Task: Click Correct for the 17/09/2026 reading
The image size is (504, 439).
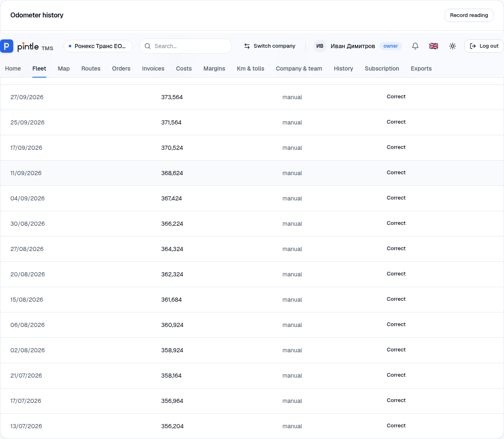Action: point(396,147)
